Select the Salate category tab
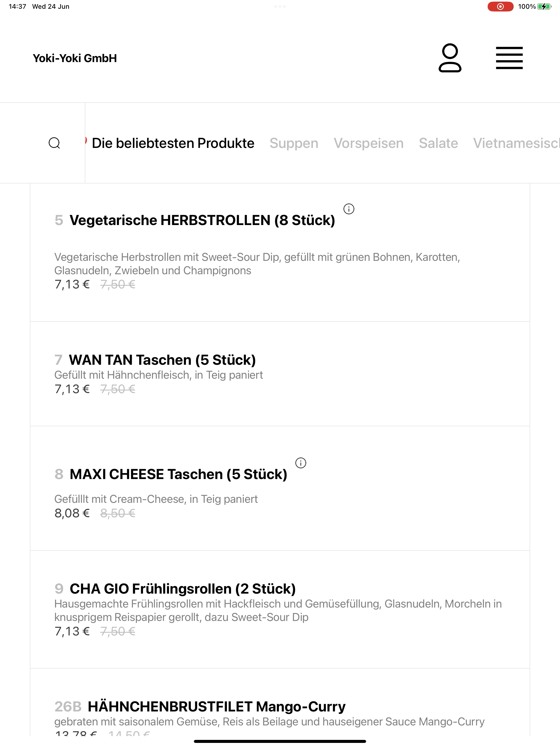The height and width of the screenshot is (747, 560). pyautogui.click(x=438, y=143)
